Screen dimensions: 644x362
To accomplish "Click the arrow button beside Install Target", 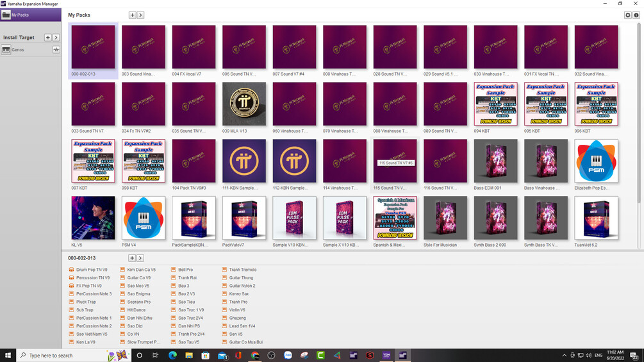I will coord(56,37).
